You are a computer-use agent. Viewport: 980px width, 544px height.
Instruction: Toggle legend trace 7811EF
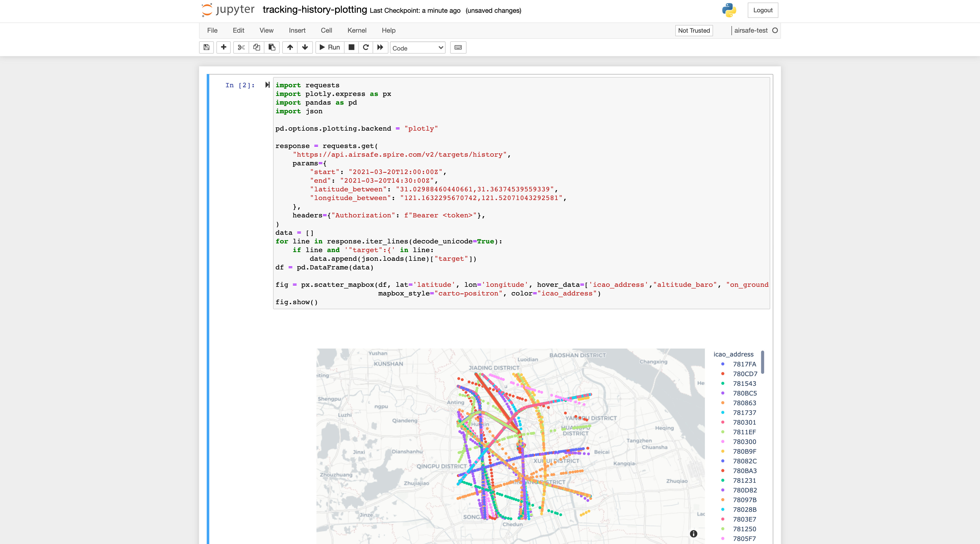coord(739,432)
